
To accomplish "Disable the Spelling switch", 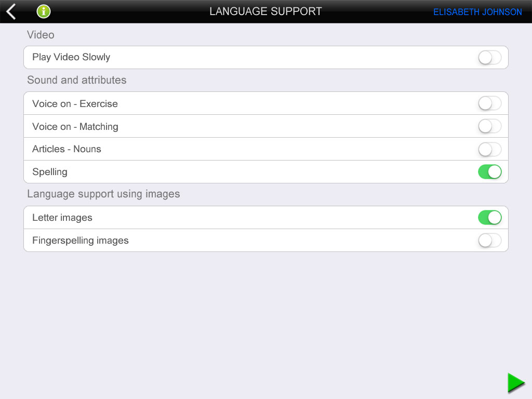I will [x=489, y=171].
